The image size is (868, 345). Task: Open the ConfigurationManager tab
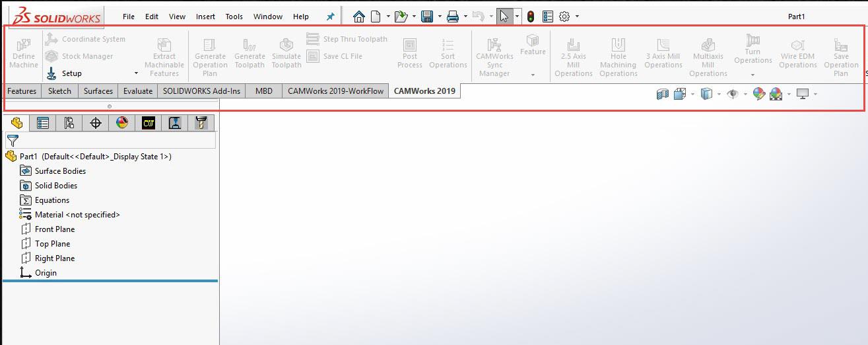[69, 122]
